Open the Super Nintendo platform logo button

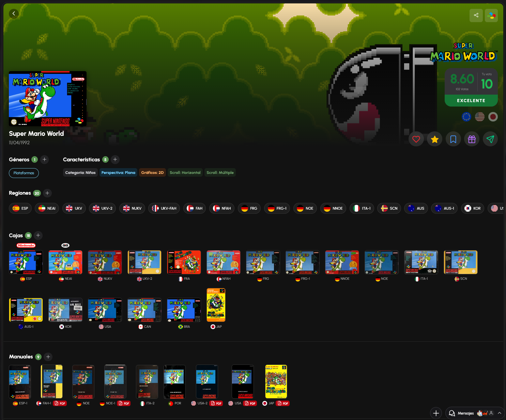(x=491, y=15)
